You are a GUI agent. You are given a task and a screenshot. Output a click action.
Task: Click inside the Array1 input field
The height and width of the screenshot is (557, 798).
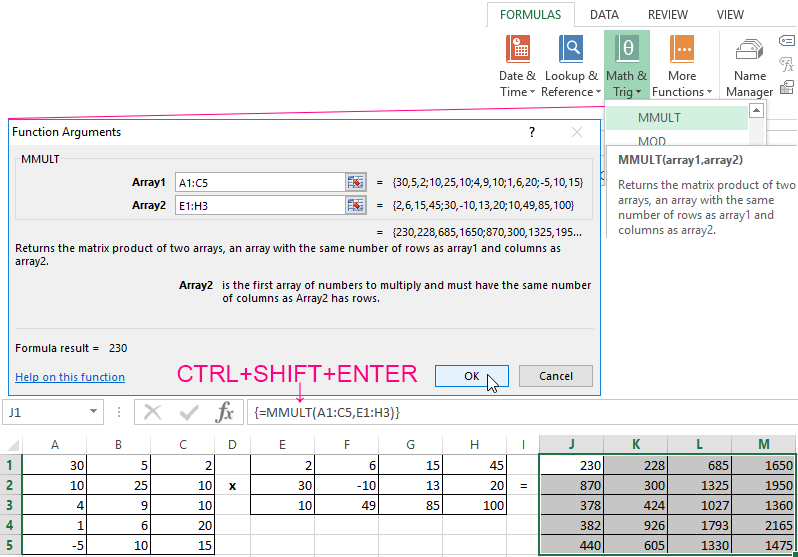click(258, 182)
